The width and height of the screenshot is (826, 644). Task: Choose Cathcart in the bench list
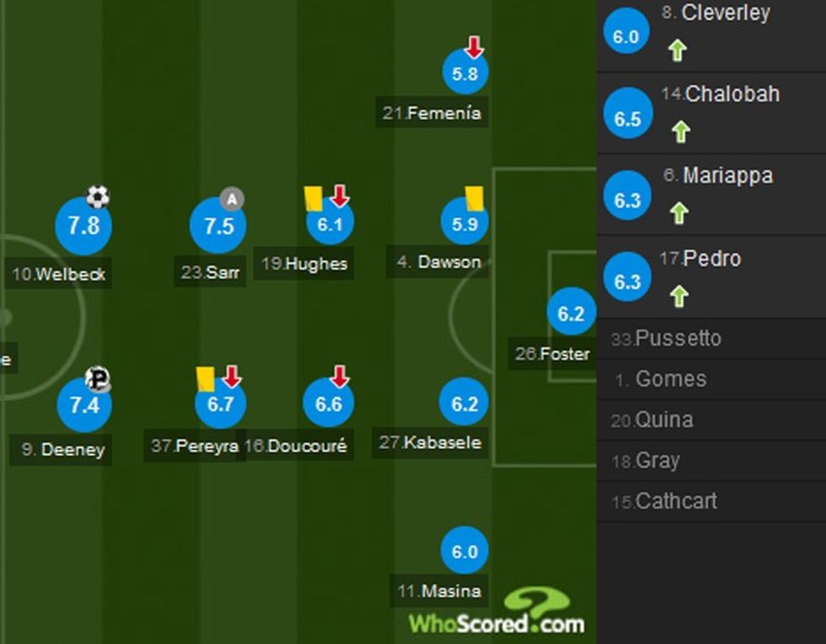tap(675, 502)
